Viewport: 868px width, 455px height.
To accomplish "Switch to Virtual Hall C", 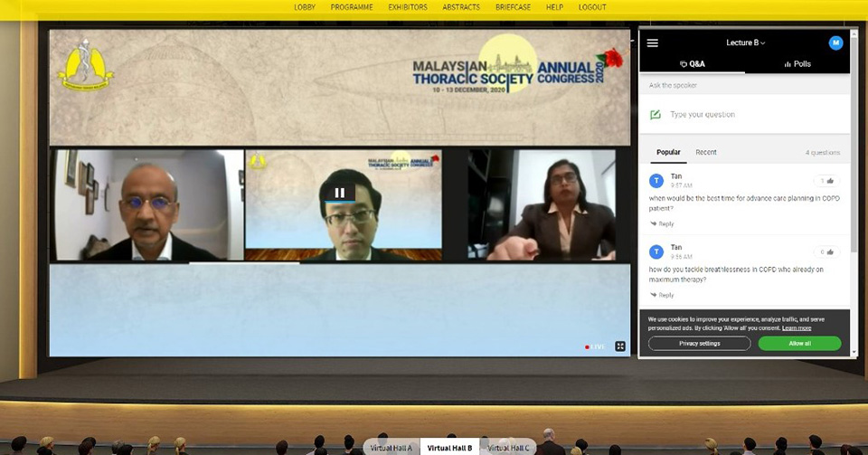I will click(508, 448).
